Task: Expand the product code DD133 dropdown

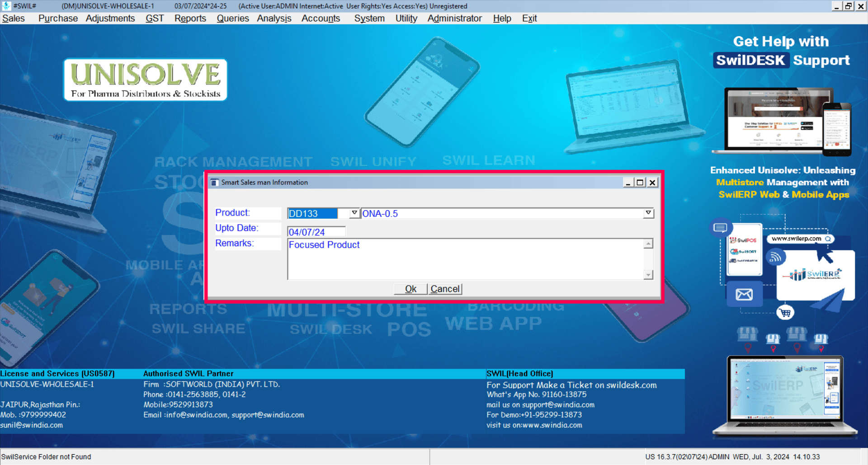Action: (x=354, y=213)
